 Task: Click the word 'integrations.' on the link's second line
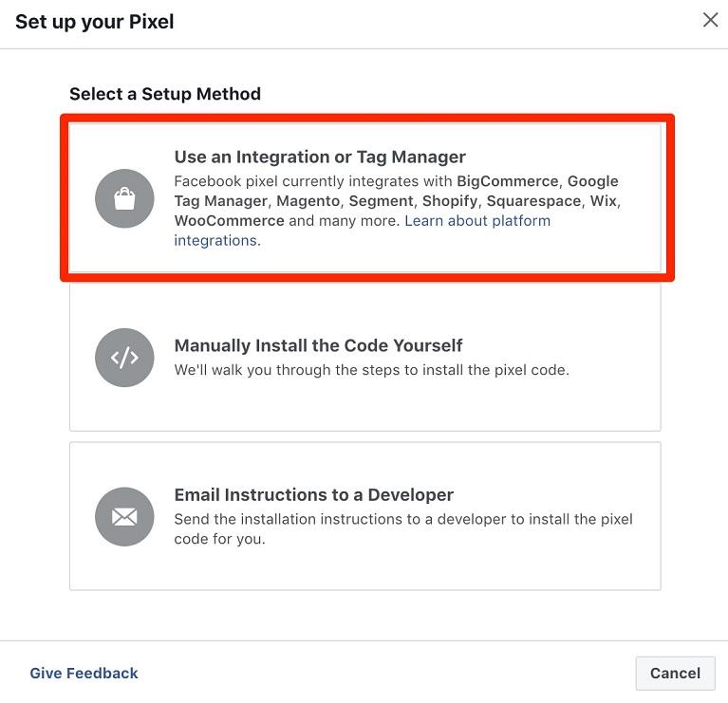[x=217, y=240]
